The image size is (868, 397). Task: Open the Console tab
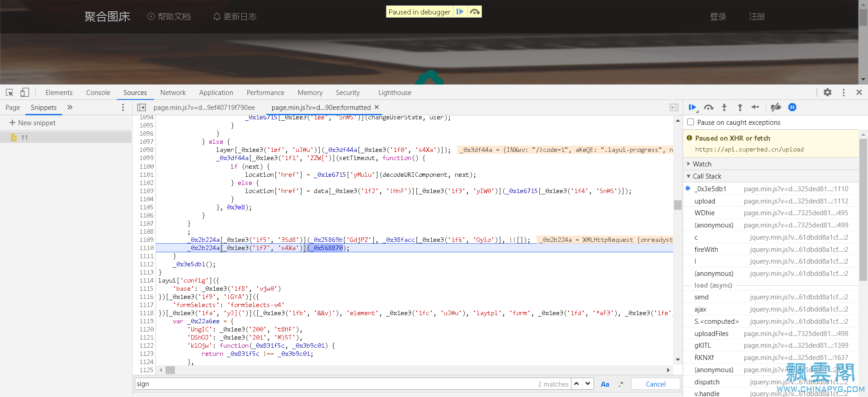pos(98,92)
